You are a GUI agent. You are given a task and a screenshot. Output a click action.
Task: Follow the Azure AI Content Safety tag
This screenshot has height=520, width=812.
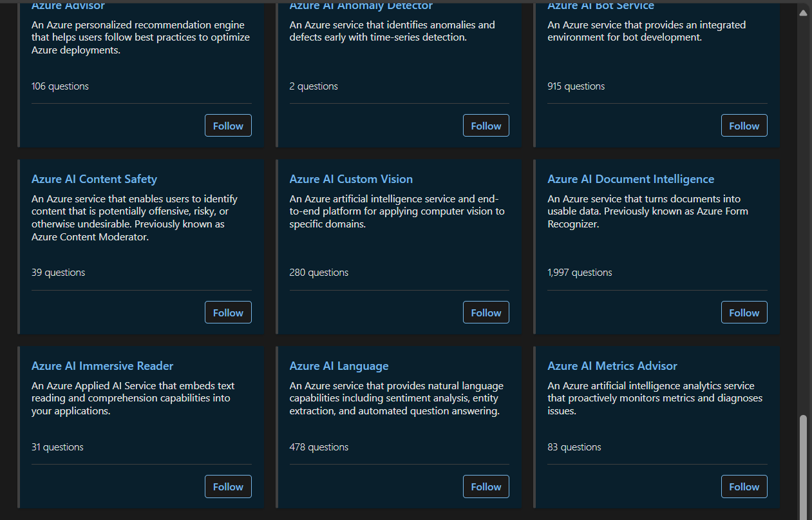(228, 313)
